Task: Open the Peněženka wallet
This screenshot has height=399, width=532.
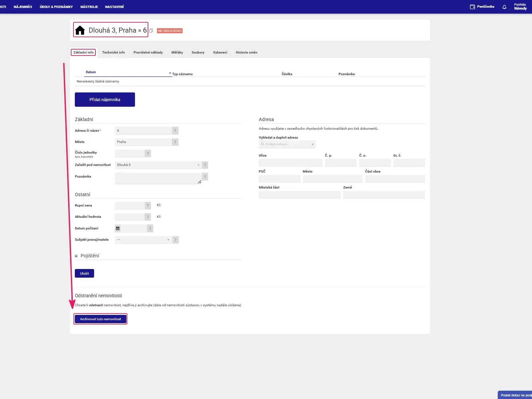Action: click(482, 7)
